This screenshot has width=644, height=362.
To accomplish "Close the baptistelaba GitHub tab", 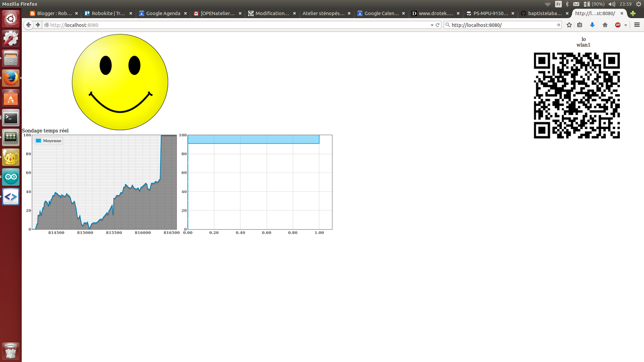I will [x=567, y=13].
